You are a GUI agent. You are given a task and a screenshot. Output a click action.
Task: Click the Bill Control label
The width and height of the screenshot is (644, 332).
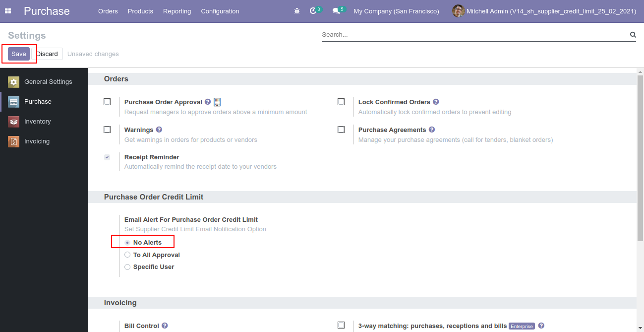coord(142,326)
